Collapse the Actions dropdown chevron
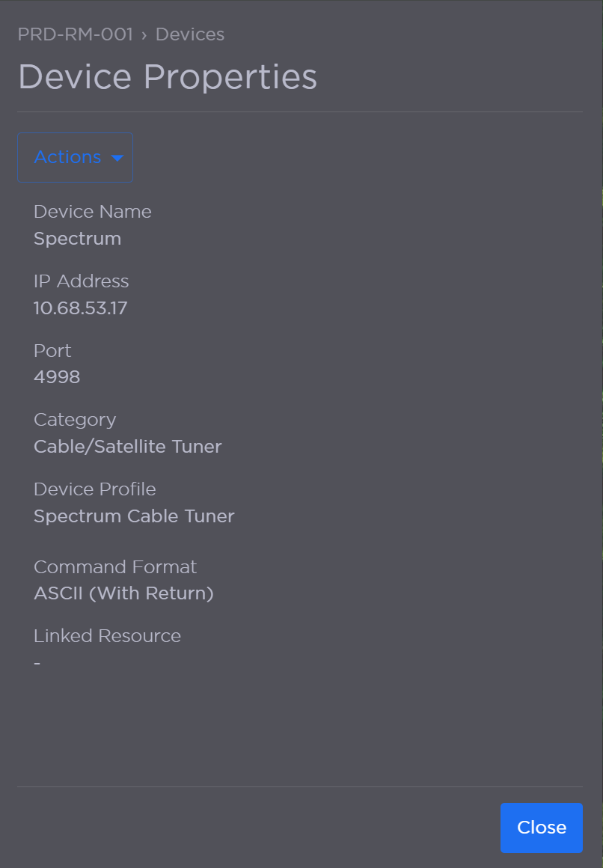Image resolution: width=603 pixels, height=868 pixels. 117,158
